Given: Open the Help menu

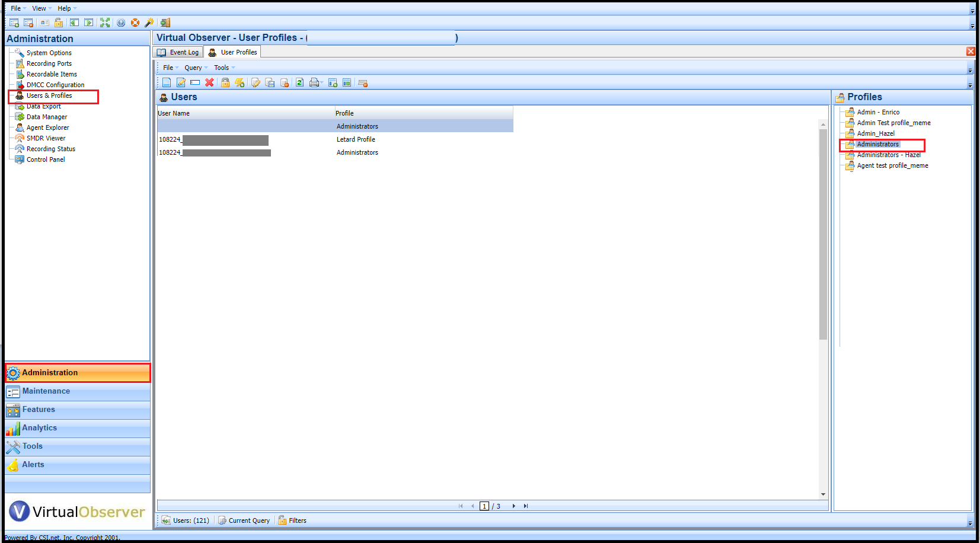Looking at the screenshot, I should pos(64,8).
